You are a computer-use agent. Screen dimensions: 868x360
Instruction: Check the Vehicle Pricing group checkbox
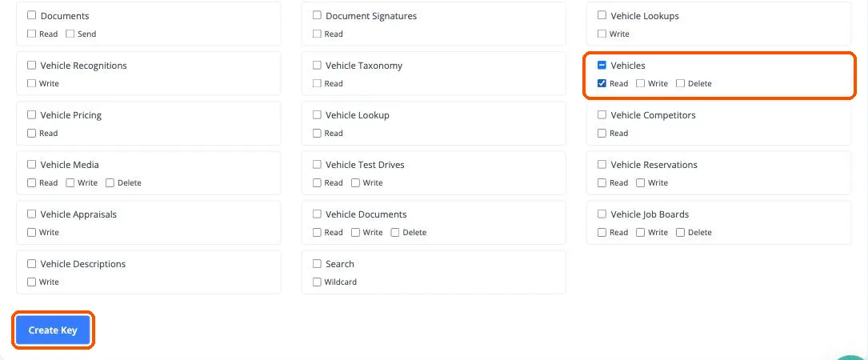coord(31,115)
